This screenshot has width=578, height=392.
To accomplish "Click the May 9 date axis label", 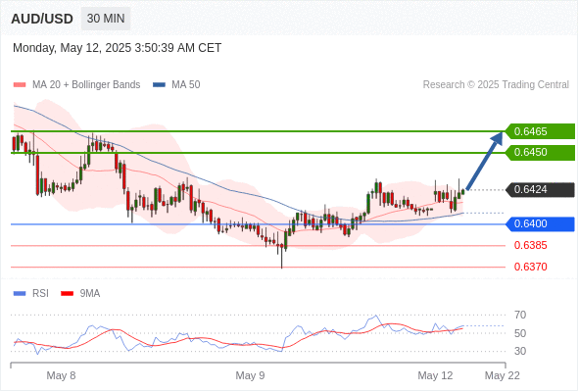I will click(250, 375).
